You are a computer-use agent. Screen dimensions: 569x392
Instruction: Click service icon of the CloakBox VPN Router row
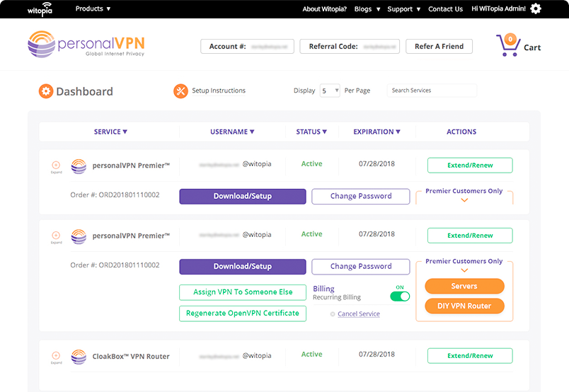[x=79, y=357]
